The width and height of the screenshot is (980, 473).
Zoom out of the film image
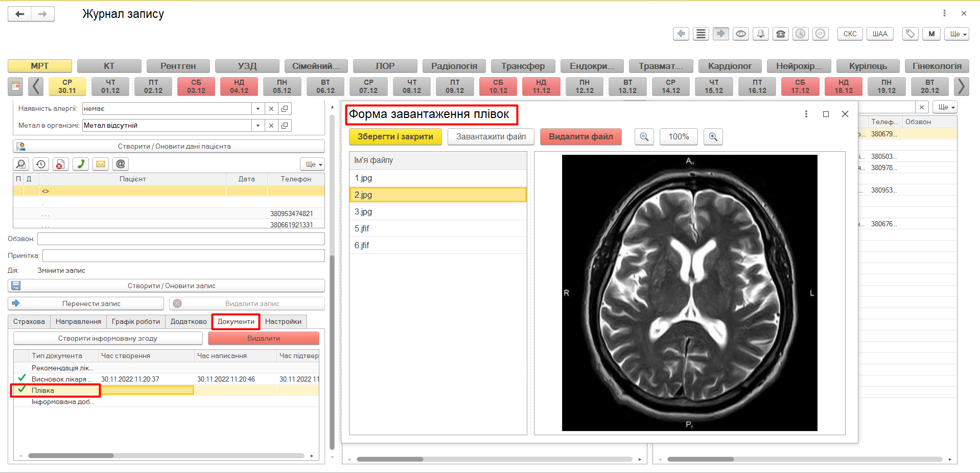tap(644, 137)
